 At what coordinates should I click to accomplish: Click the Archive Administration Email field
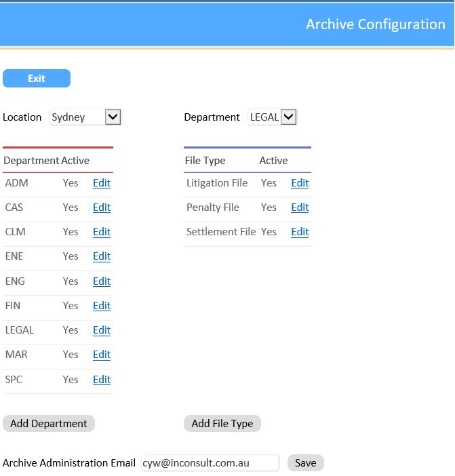[x=210, y=463]
